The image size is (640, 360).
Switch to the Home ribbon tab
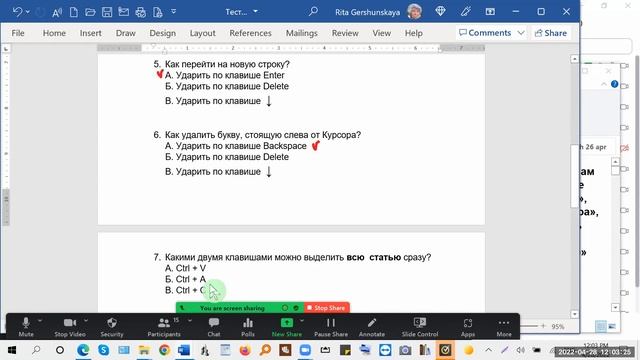(x=54, y=33)
